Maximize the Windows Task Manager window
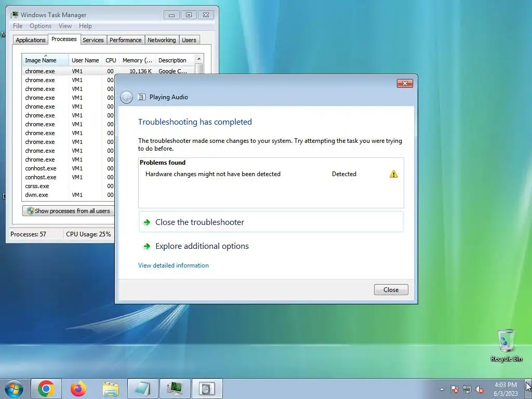Screen dimensions: 532x399 [189, 15]
